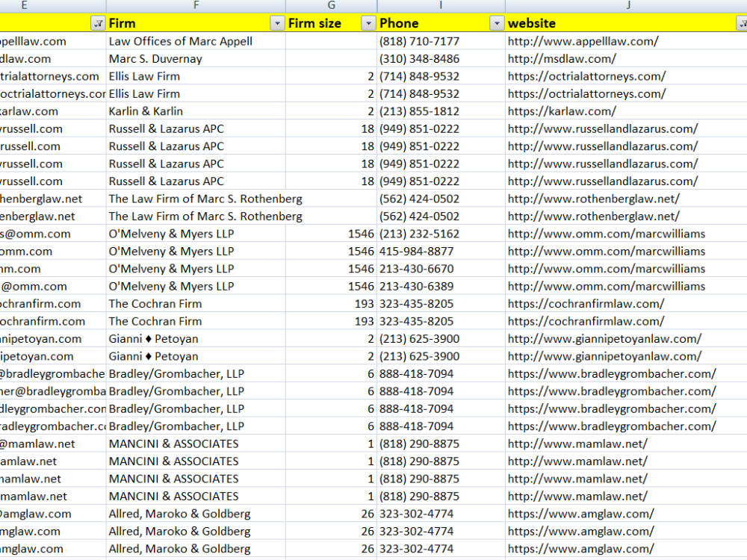The height and width of the screenshot is (560, 747).
Task: Select email cell 'amlaw.net'
Action: tap(53, 461)
